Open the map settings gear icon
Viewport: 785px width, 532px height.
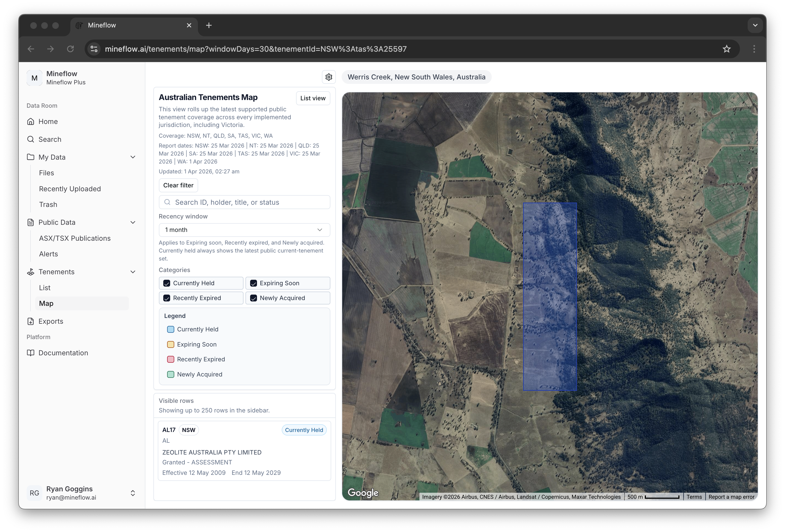click(329, 77)
